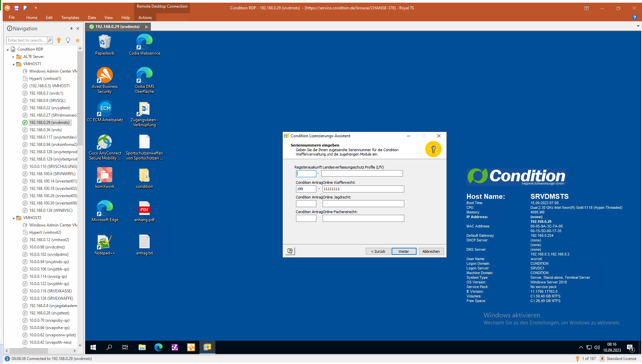
Task: Click the Weiter button
Action: [x=404, y=251]
